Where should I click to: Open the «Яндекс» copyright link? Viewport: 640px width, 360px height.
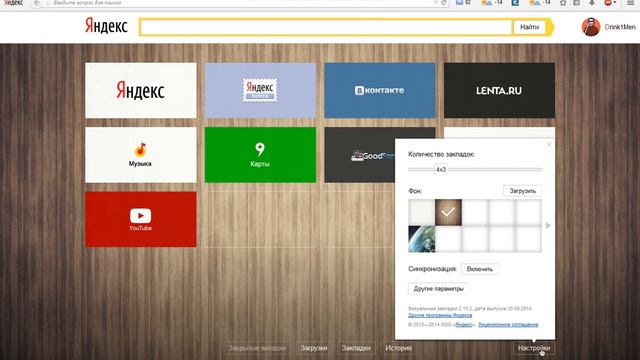tap(464, 324)
